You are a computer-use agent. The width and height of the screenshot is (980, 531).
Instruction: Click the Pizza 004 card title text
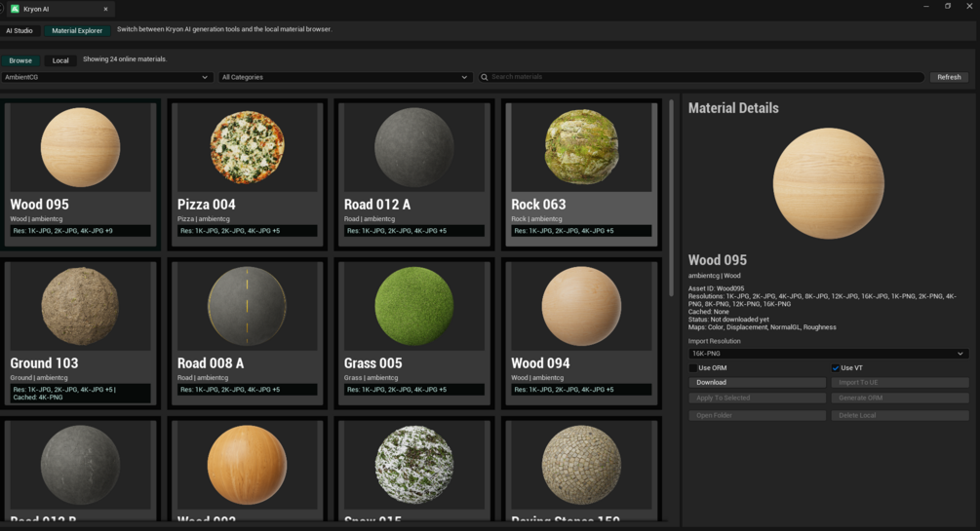pos(207,205)
